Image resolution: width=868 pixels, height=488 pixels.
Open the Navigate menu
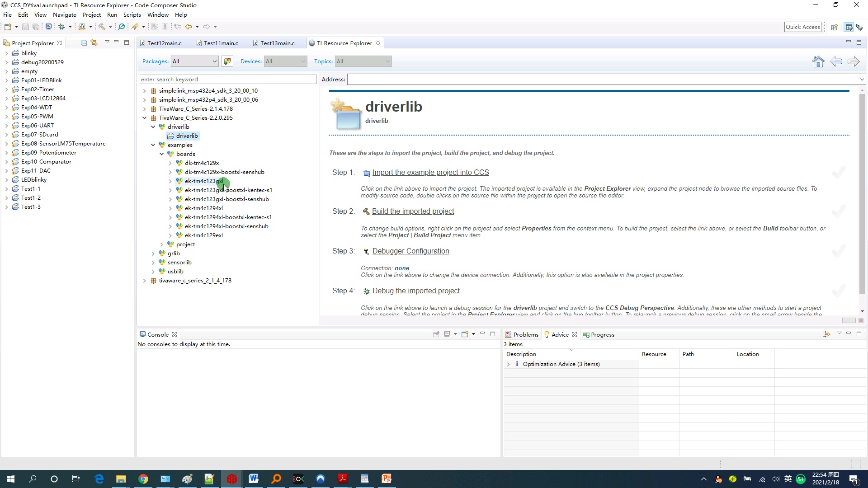point(65,15)
